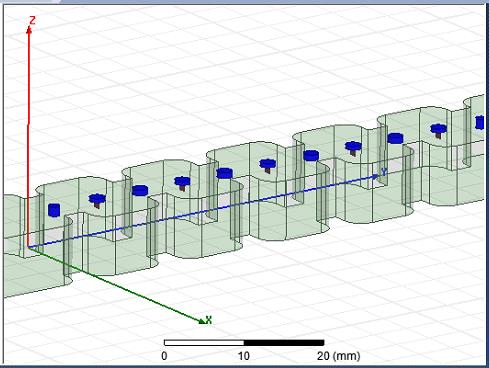
Task: Click the blue Y axis label
Action: pos(384,172)
